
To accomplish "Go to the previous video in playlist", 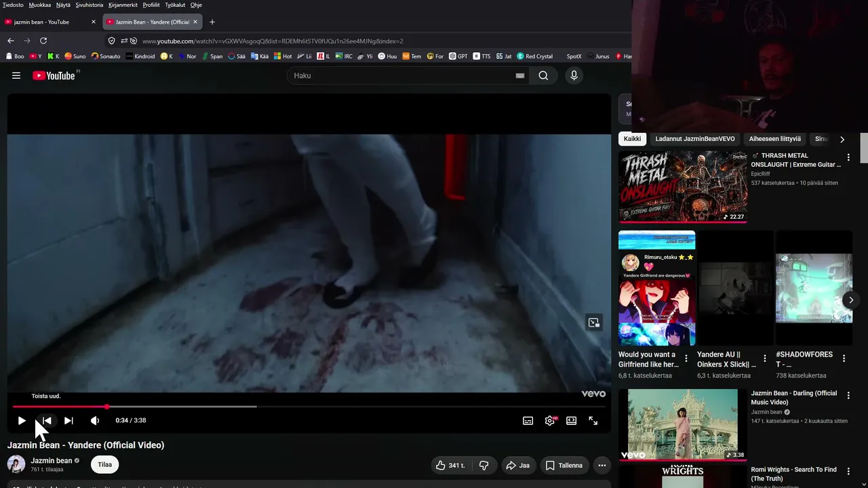I will coord(46,421).
